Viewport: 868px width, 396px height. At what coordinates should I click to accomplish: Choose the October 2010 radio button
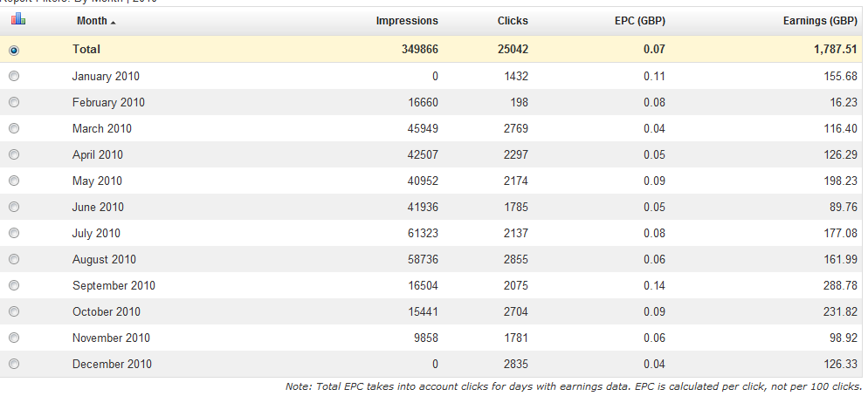(x=14, y=311)
